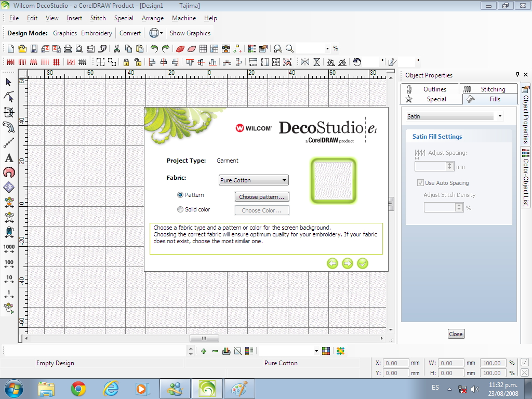
Task: Create a new design with New icon
Action: pos(10,48)
